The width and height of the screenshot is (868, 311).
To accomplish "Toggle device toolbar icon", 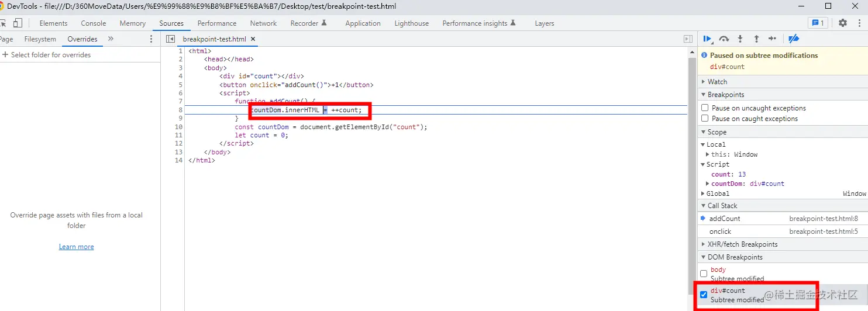I will click(x=18, y=23).
